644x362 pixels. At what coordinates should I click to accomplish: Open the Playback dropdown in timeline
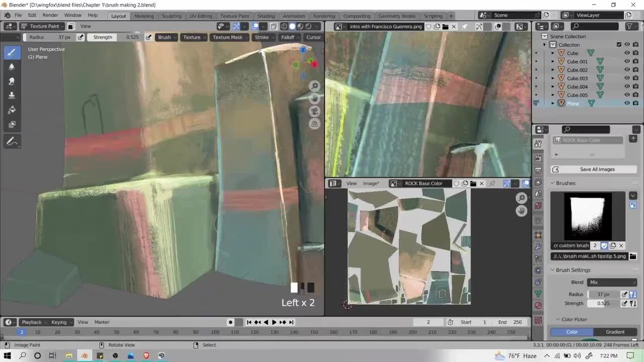tap(34, 322)
